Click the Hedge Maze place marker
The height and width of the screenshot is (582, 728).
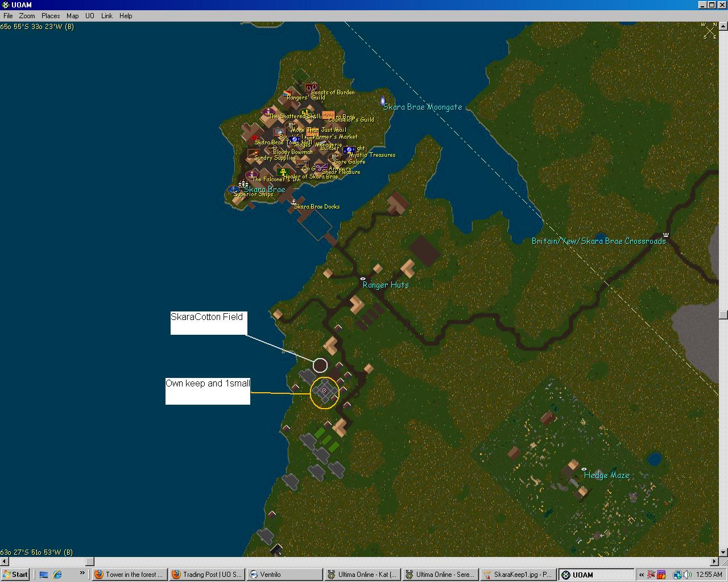(584, 469)
